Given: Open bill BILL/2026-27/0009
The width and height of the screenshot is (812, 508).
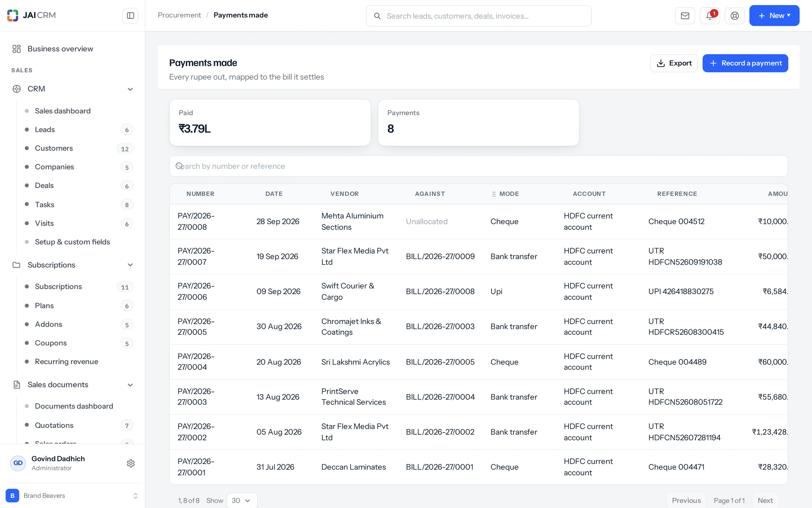Looking at the screenshot, I should point(440,257).
